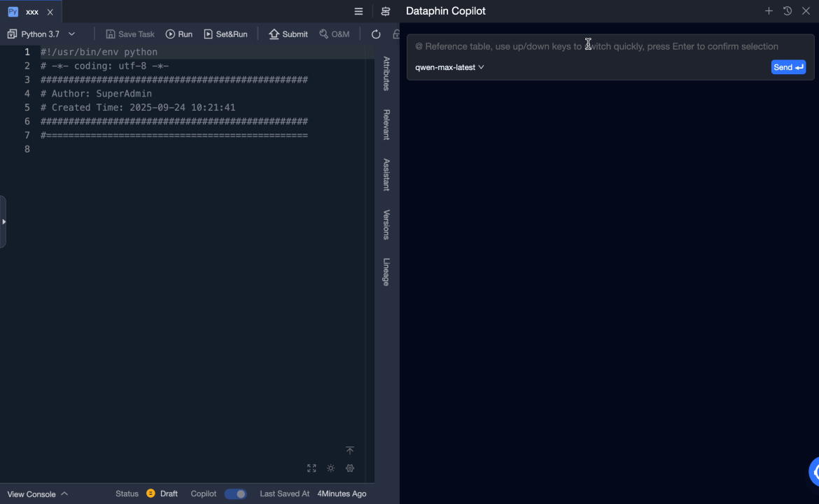Click line 1 shebang code text
The image size is (819, 504).
[99, 52]
